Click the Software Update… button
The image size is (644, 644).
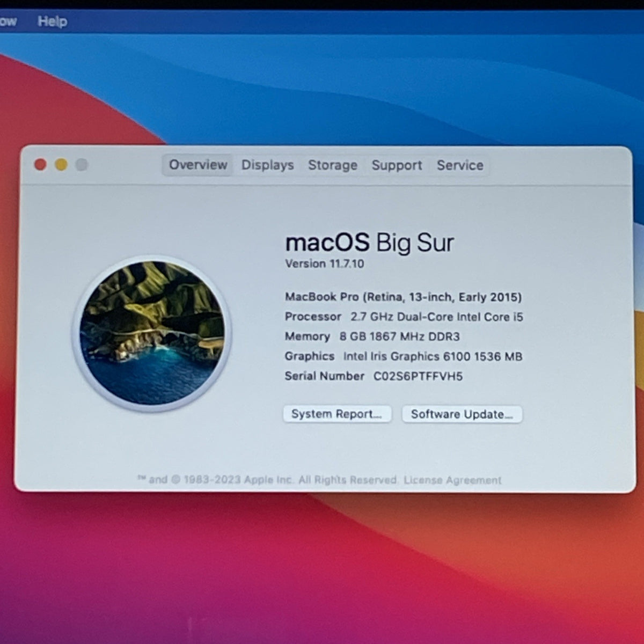[x=462, y=414]
